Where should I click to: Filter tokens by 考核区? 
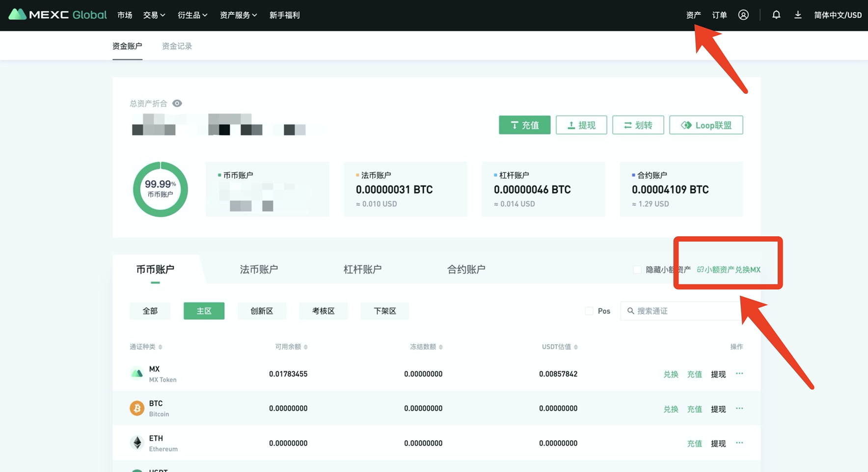coord(323,311)
